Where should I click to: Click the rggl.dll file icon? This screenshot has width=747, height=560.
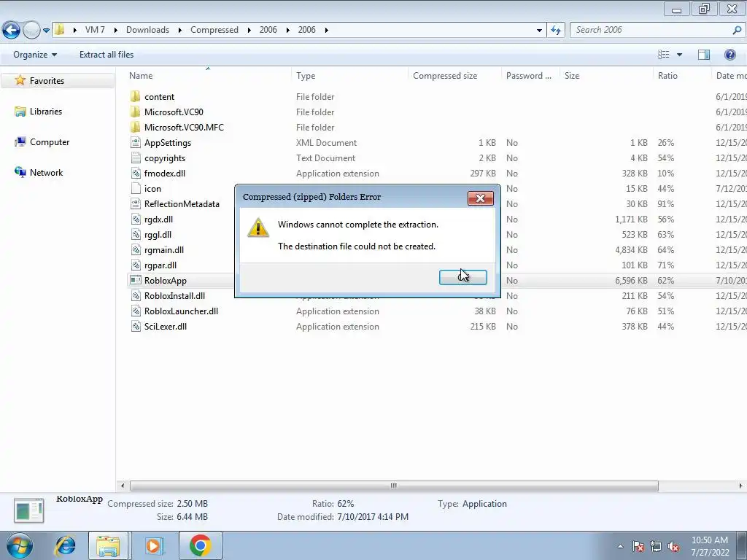pyautogui.click(x=136, y=234)
